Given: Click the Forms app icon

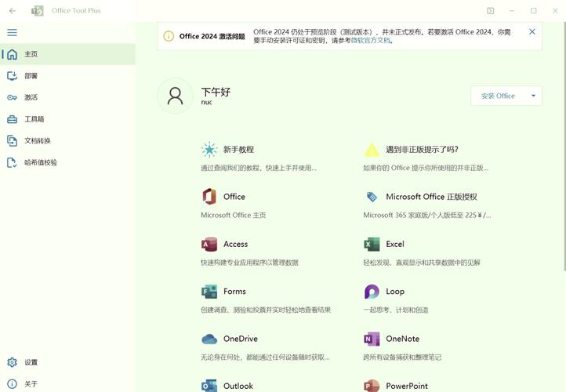Looking at the screenshot, I should [209, 292].
